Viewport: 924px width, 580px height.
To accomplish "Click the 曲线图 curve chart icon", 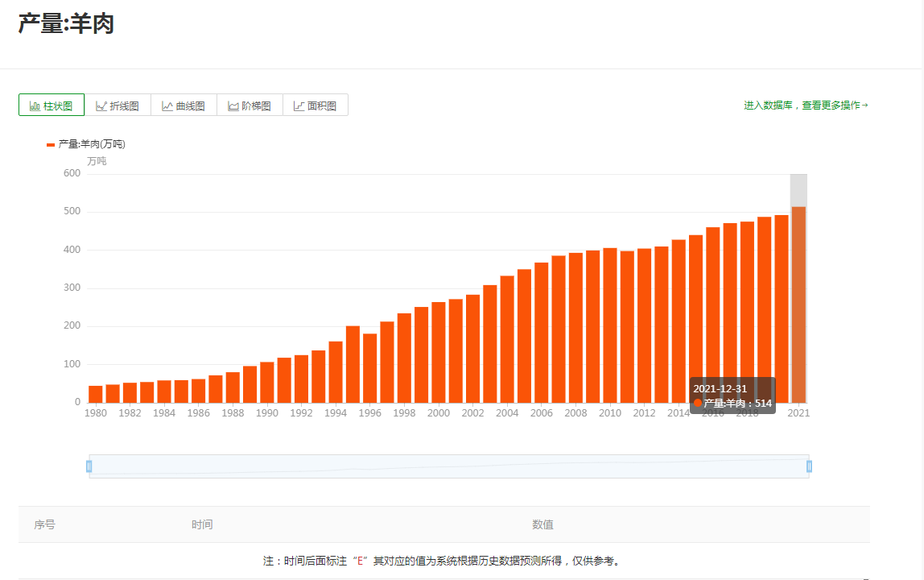I will (167, 106).
